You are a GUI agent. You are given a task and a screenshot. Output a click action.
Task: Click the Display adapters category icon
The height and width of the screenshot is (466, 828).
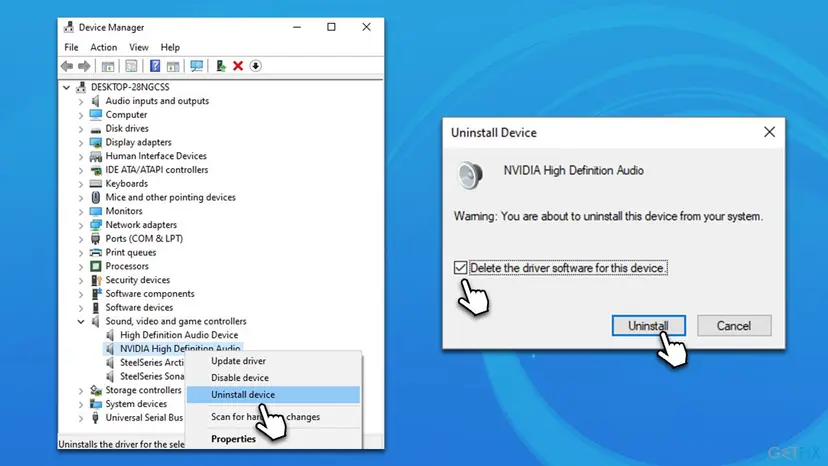(x=96, y=143)
